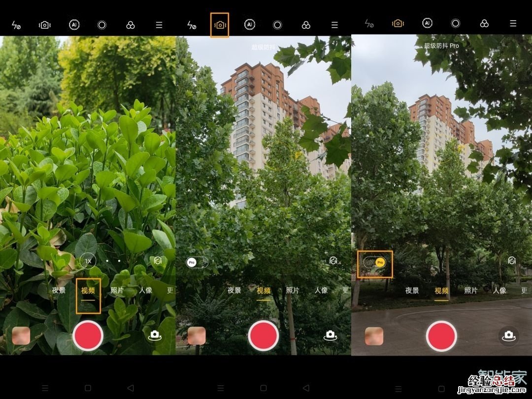Select 视频 mode in left screen
This screenshot has height=399, width=532.
88,291
